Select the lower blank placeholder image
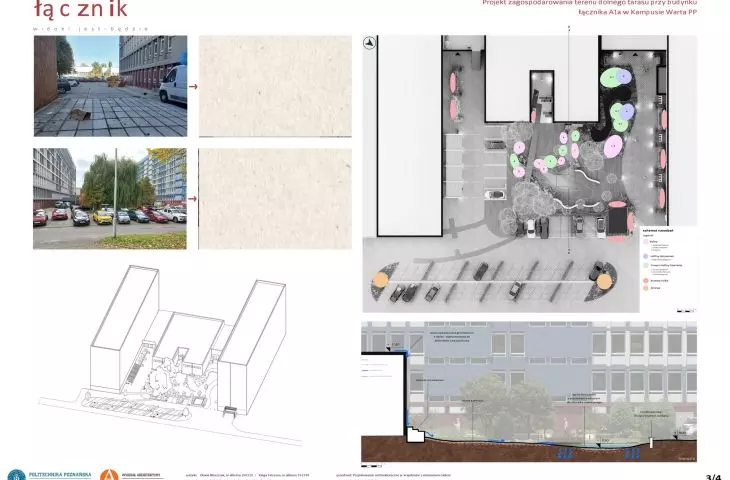Screen dimensions: 730x480 275,199
